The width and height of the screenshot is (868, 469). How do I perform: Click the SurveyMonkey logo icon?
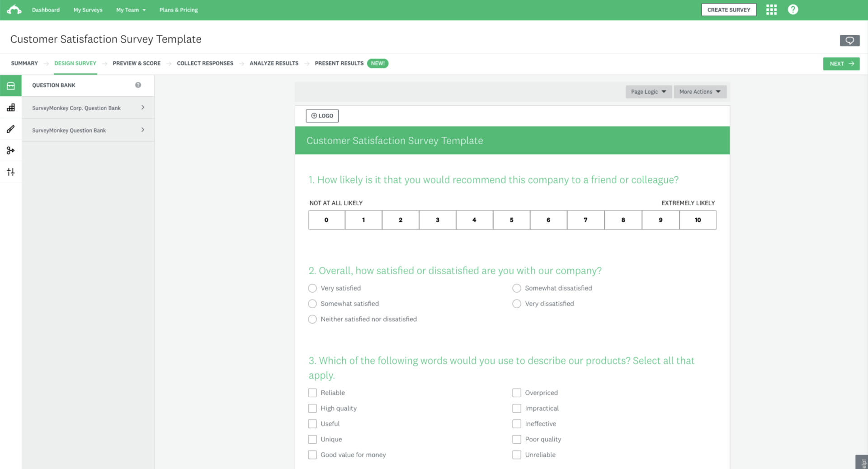[14, 9]
